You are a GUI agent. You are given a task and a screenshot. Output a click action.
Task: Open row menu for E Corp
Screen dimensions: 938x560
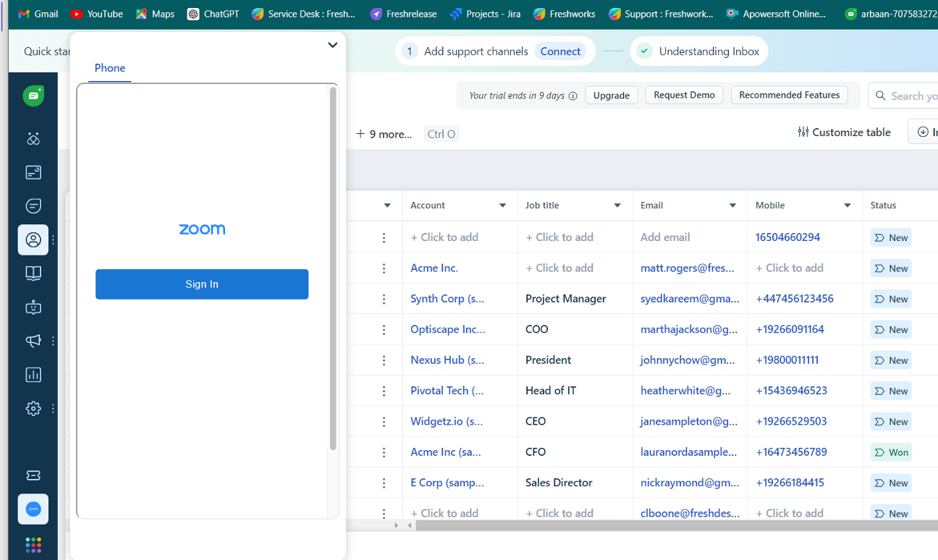pos(384,483)
